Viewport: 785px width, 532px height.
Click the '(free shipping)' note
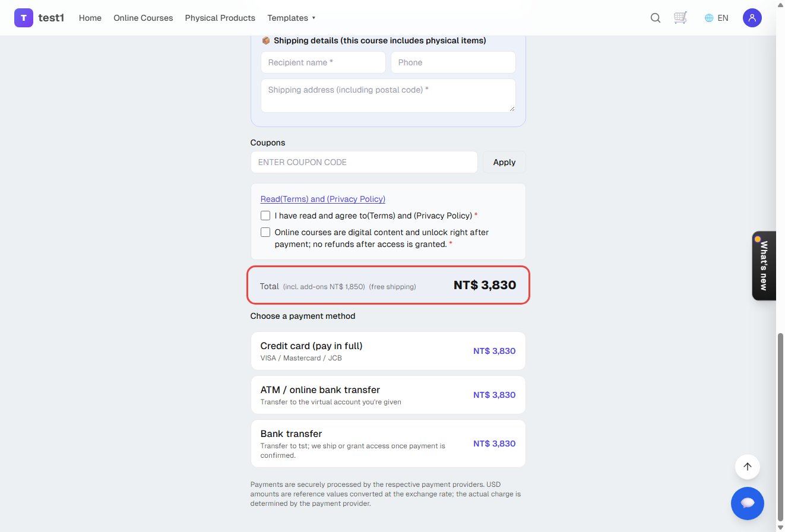(x=392, y=287)
